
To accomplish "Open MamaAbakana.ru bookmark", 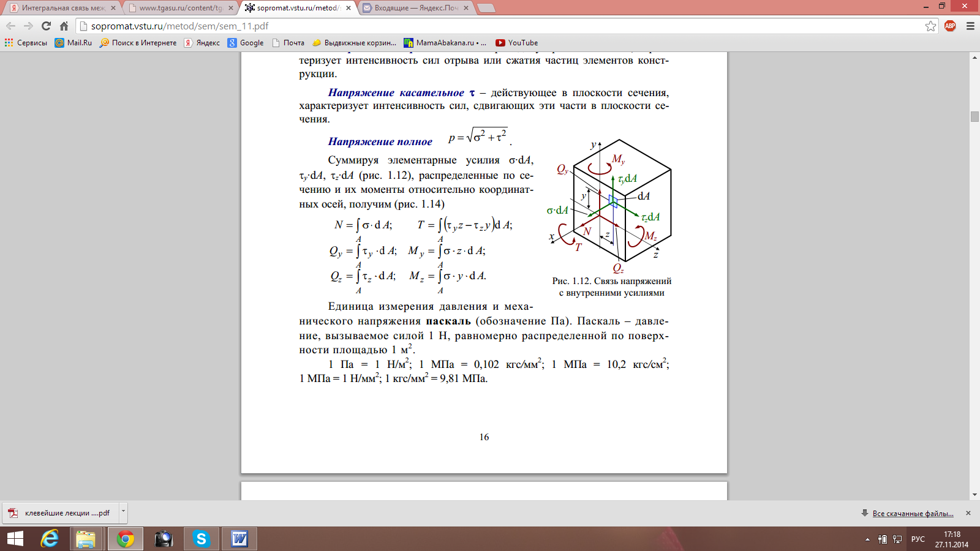I will tap(445, 43).
